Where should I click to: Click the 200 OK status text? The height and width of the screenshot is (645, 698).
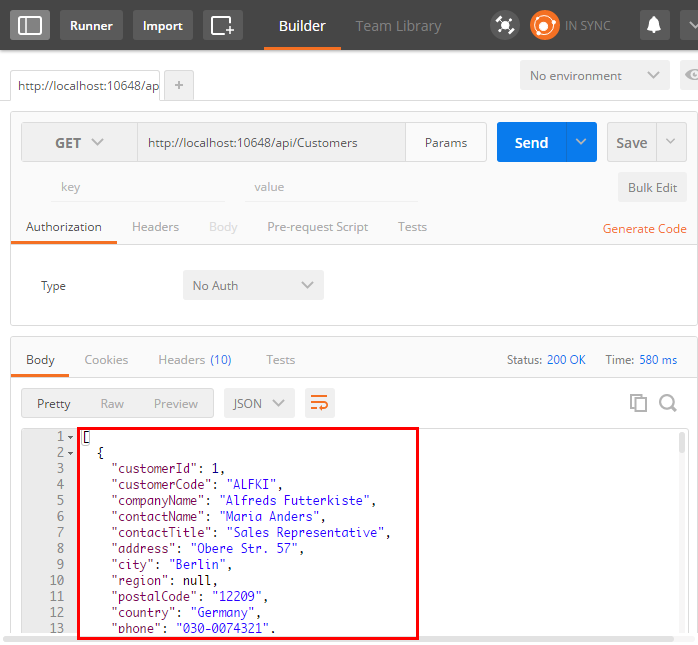566,360
